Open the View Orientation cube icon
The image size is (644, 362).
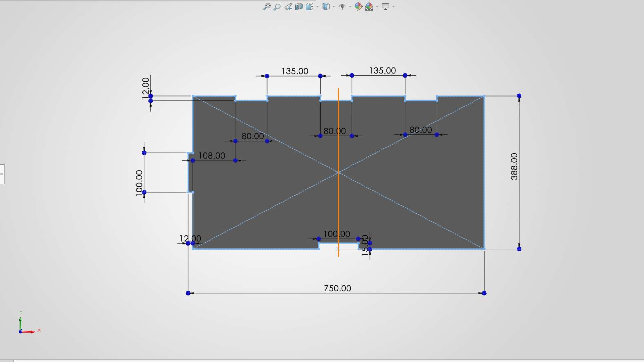pyautogui.click(x=310, y=7)
